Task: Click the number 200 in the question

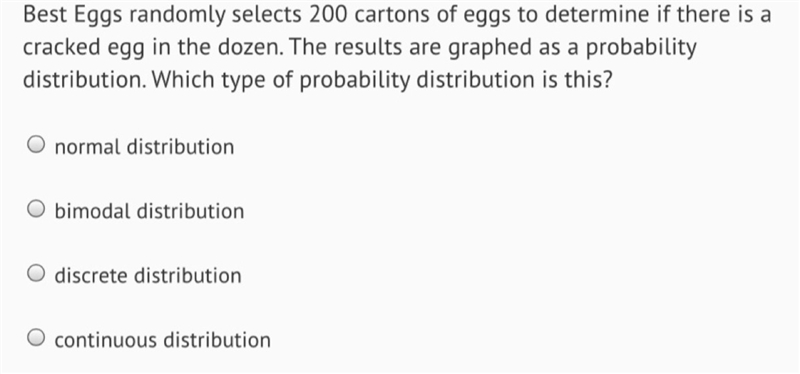Action: pos(328,15)
